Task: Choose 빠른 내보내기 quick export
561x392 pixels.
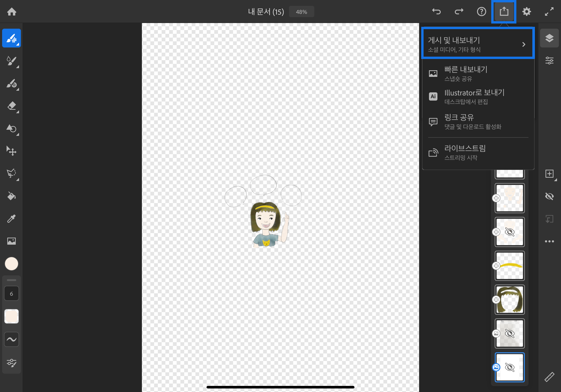Action: point(465,73)
